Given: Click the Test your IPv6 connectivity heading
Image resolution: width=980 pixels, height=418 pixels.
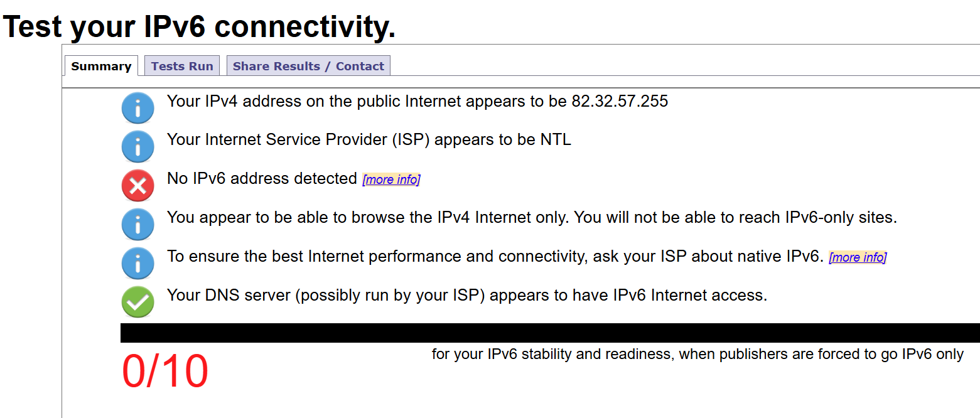Looking at the screenshot, I should (x=200, y=26).
